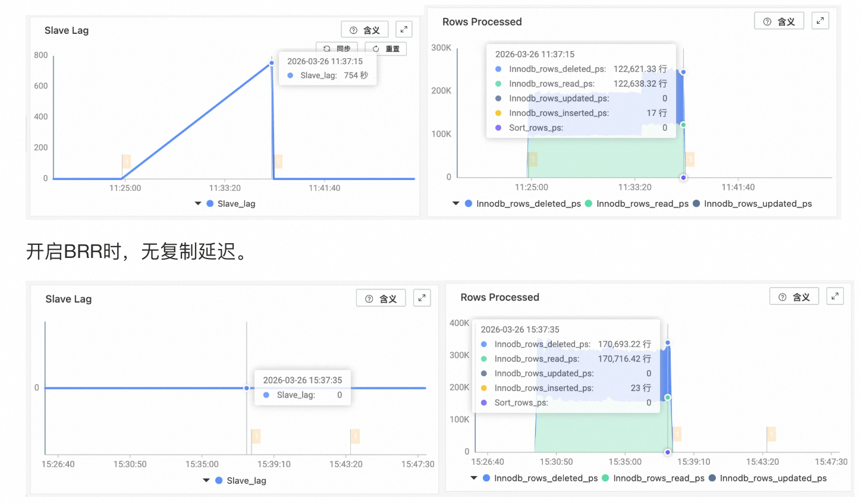Expand the bottom Slave Lag chart fullscreen
Viewport: 861px width, 504px height.
422,298
